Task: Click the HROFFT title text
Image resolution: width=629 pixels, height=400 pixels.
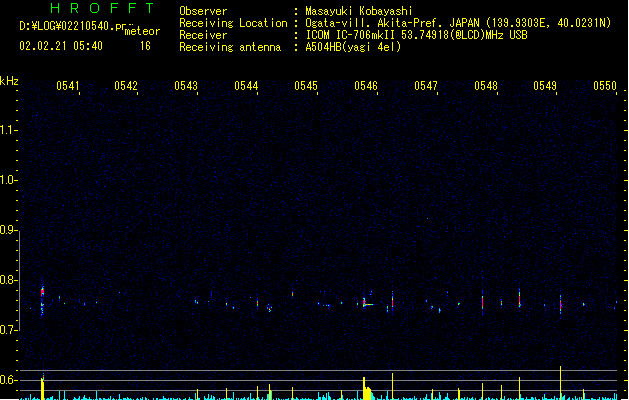Action: tap(102, 8)
